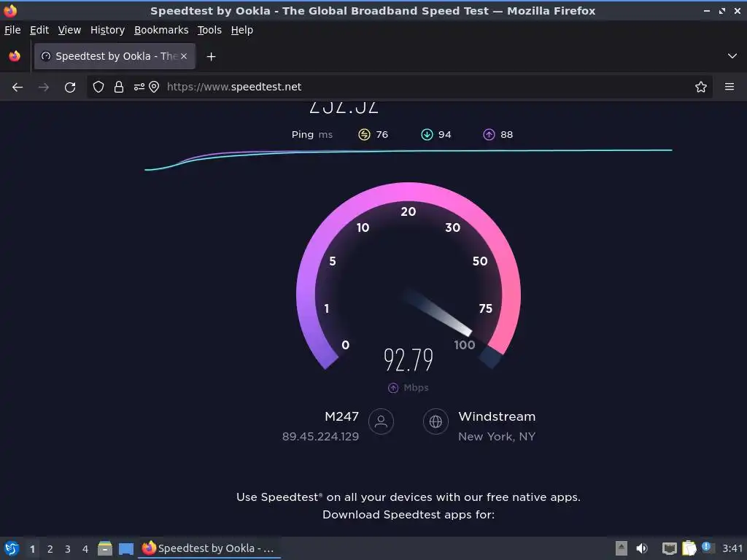
Task: Click the location permission pin icon
Action: pos(154,87)
